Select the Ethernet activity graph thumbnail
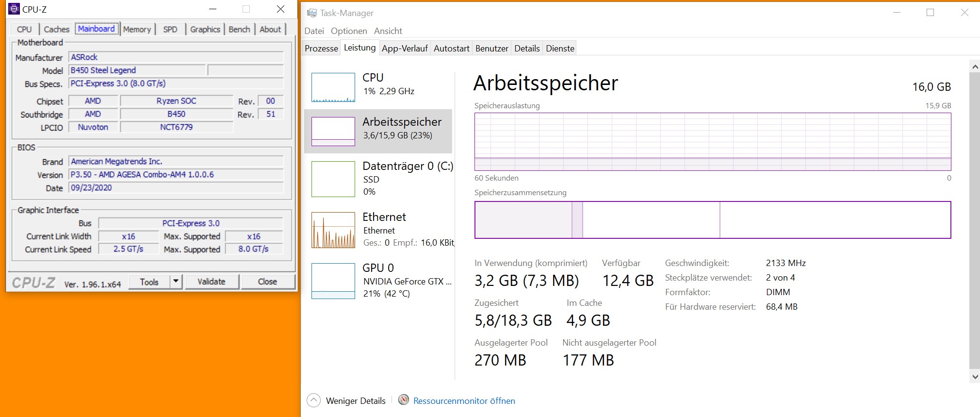This screenshot has height=417, width=980. [333, 230]
